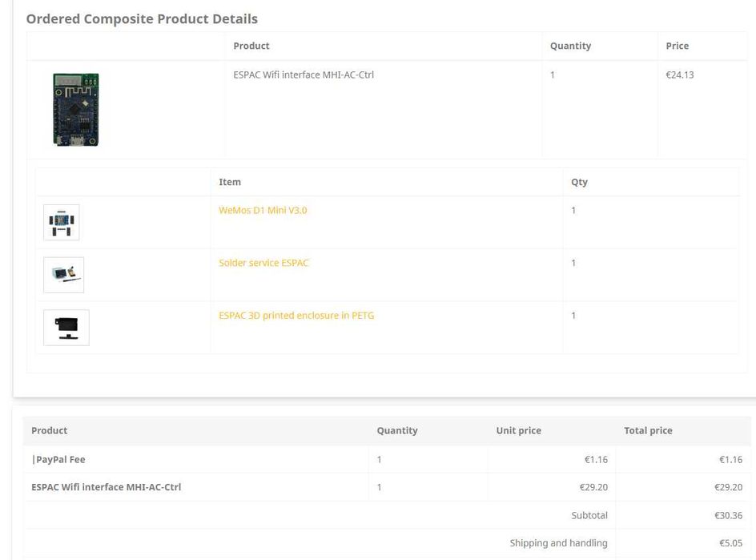Click the Shipping and handling label

pos(558,543)
